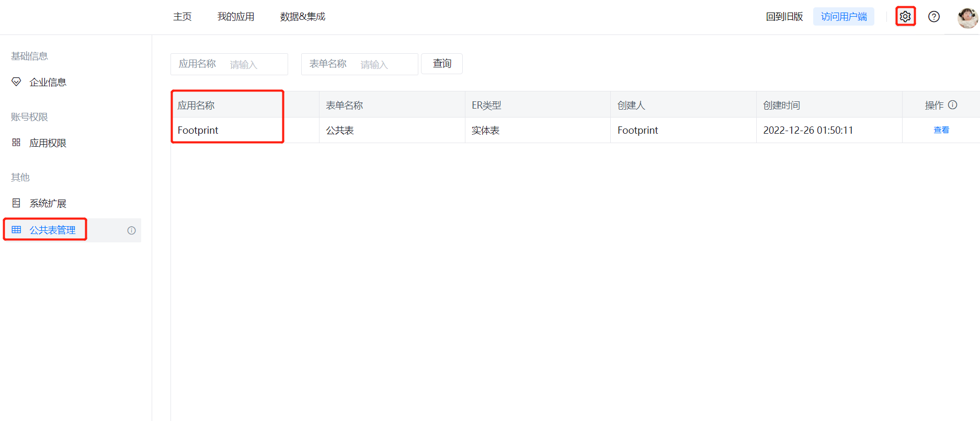The image size is (980, 421).
Task: Open 我的应用 tab
Action: coord(236,17)
